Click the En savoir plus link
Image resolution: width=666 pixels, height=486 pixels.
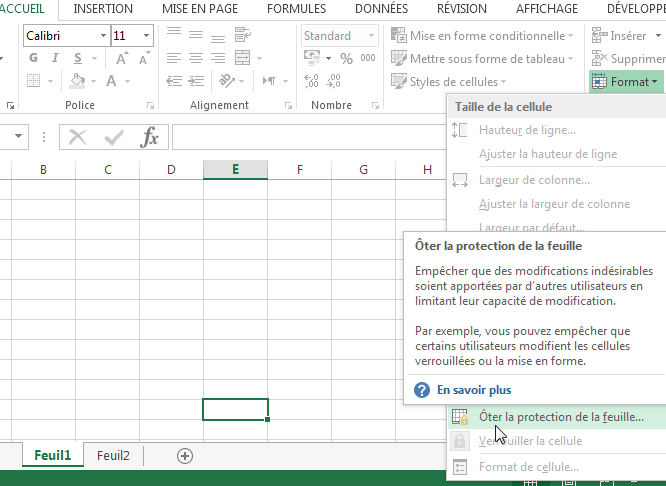(x=473, y=389)
